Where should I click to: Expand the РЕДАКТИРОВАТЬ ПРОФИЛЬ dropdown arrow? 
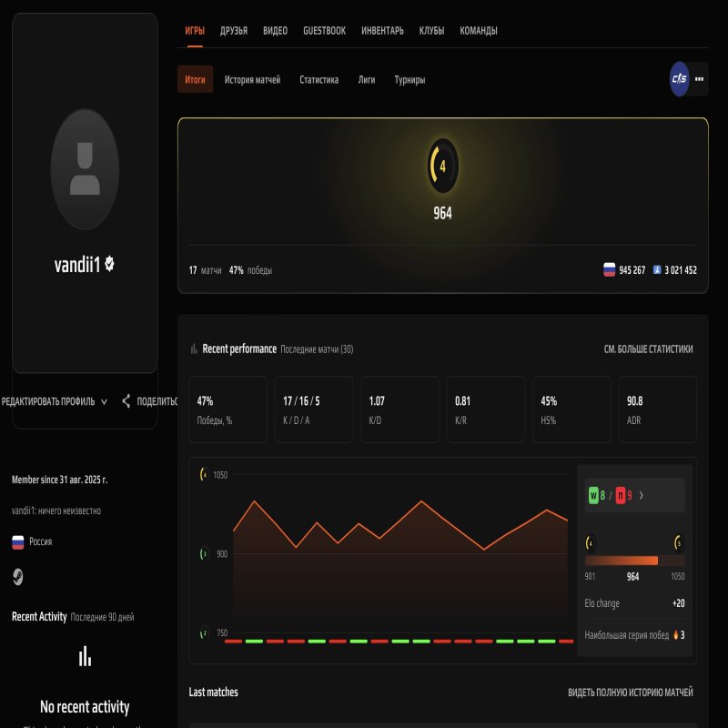click(x=104, y=402)
